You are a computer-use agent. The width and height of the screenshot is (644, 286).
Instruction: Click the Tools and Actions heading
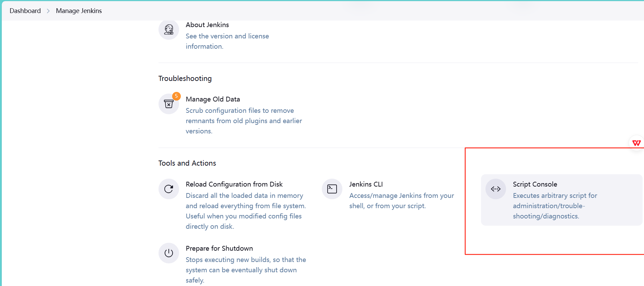[187, 163]
